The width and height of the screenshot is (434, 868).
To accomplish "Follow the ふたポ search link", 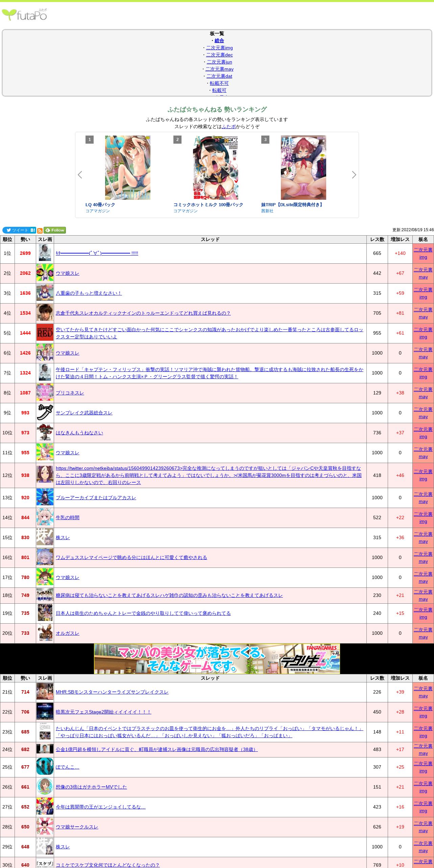I will click(x=229, y=126).
